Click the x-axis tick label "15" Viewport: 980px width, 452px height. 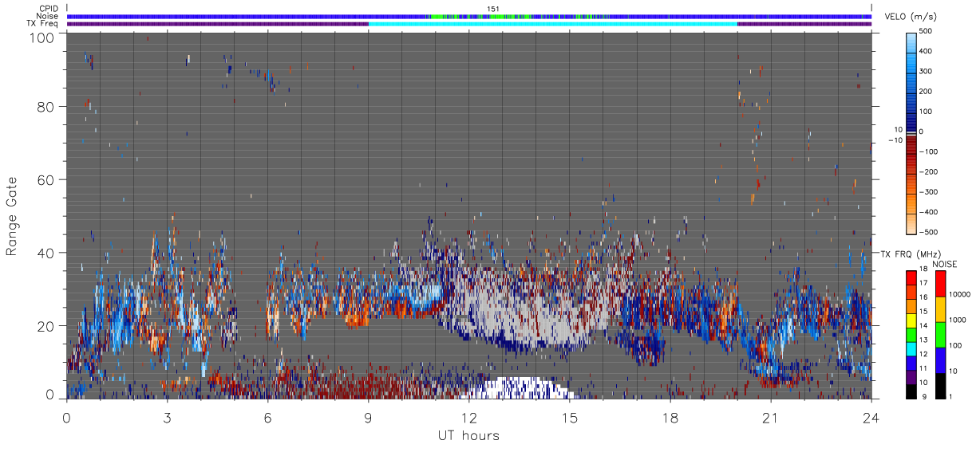coord(569,418)
